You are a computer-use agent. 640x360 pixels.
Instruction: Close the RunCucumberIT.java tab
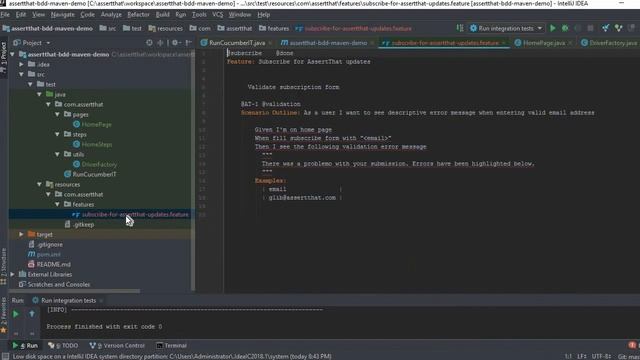pos(270,43)
